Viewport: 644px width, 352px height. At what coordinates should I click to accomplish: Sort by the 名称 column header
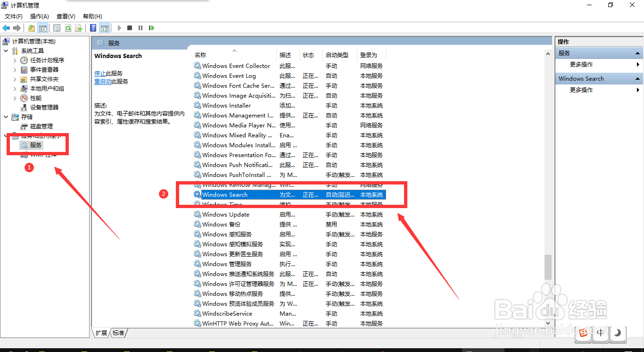point(235,55)
